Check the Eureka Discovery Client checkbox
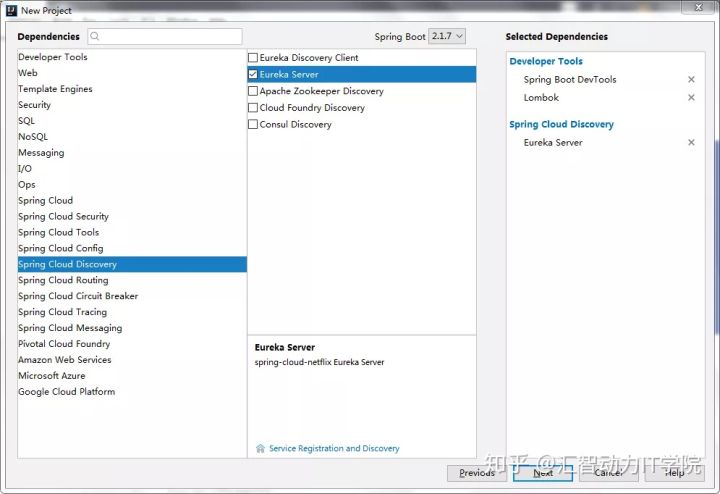720x494 pixels. click(253, 58)
